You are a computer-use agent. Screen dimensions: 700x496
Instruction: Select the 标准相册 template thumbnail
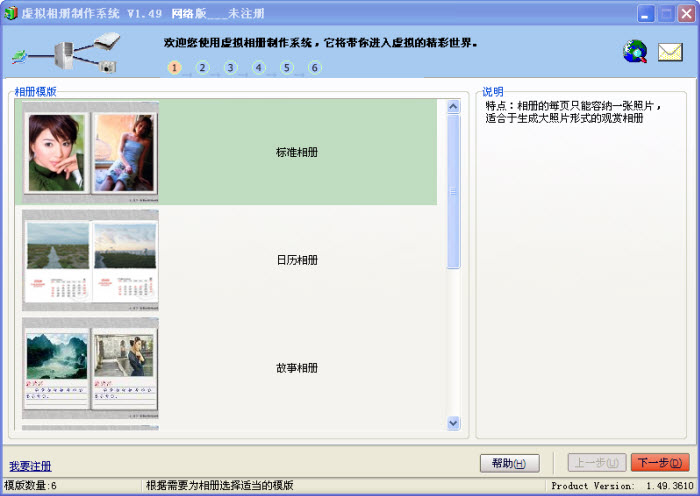[91, 152]
